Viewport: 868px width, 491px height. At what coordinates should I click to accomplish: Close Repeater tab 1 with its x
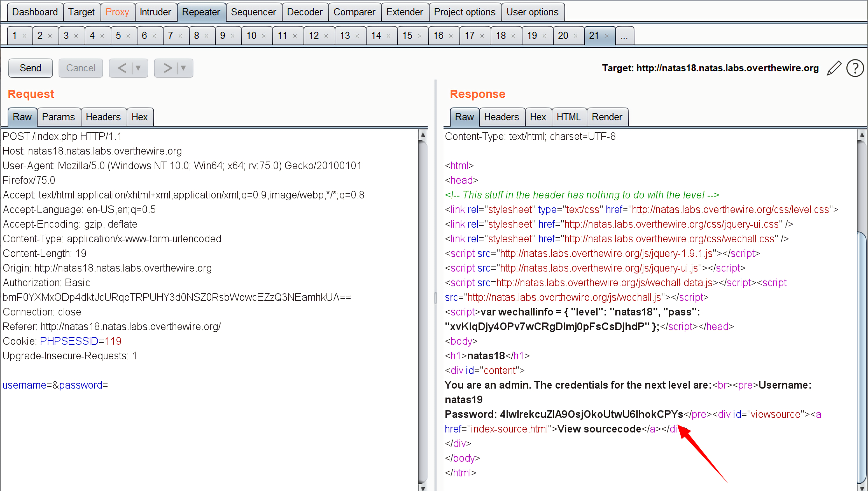24,36
